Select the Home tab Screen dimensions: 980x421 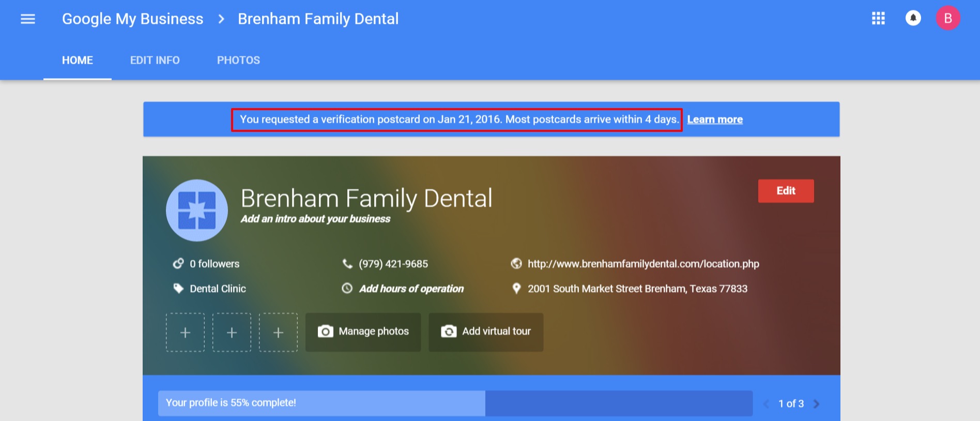pos(78,61)
